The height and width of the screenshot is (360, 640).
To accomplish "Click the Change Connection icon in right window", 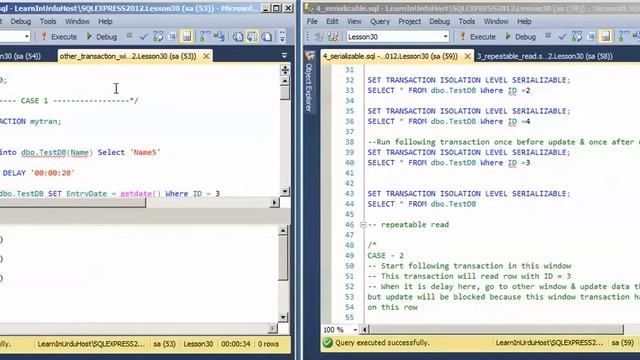I will 320,37.
